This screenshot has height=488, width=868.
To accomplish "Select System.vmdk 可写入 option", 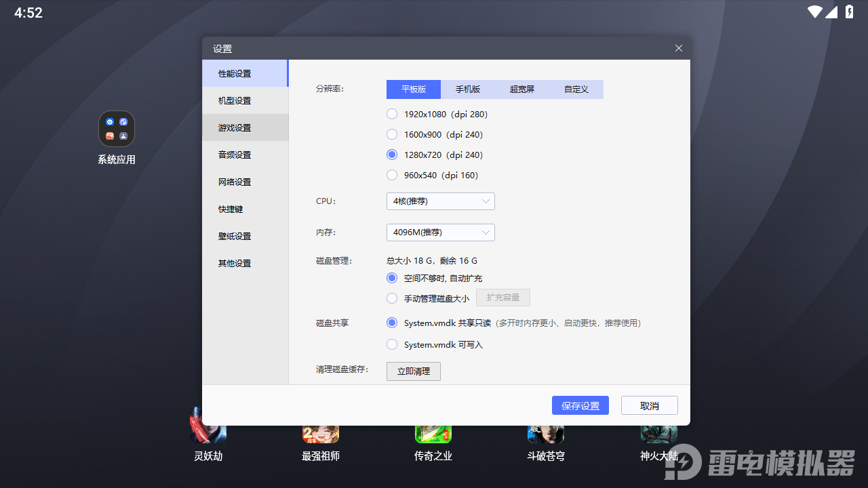I will pos(392,344).
